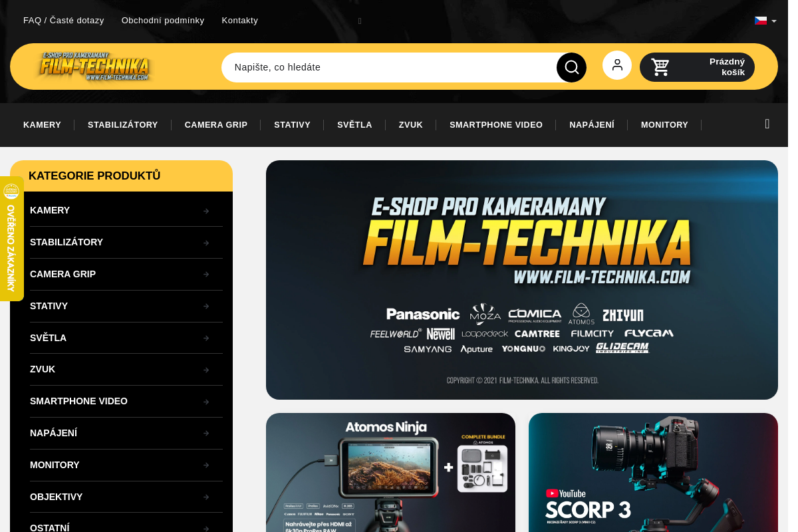
Task: Open the Kontakty link
Action: 239,20
